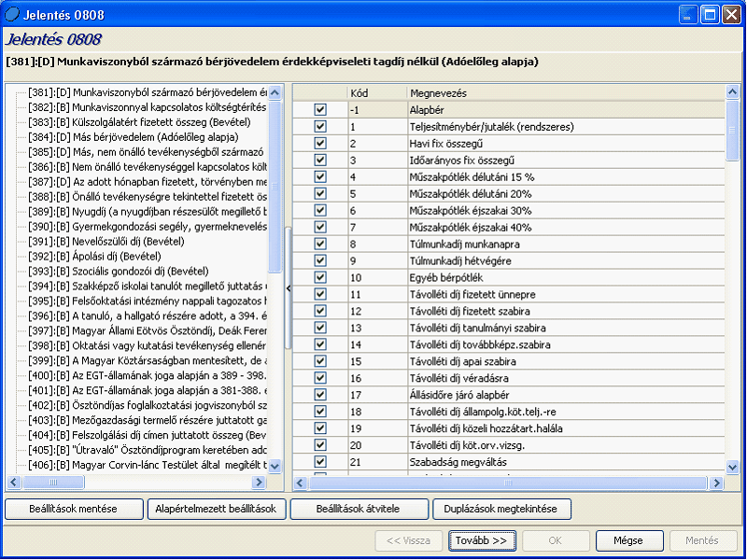Viewport: 747px width, 560px height.
Task: Select Műszakpótlék éjszakai 40% cell
Action: pos(566,227)
